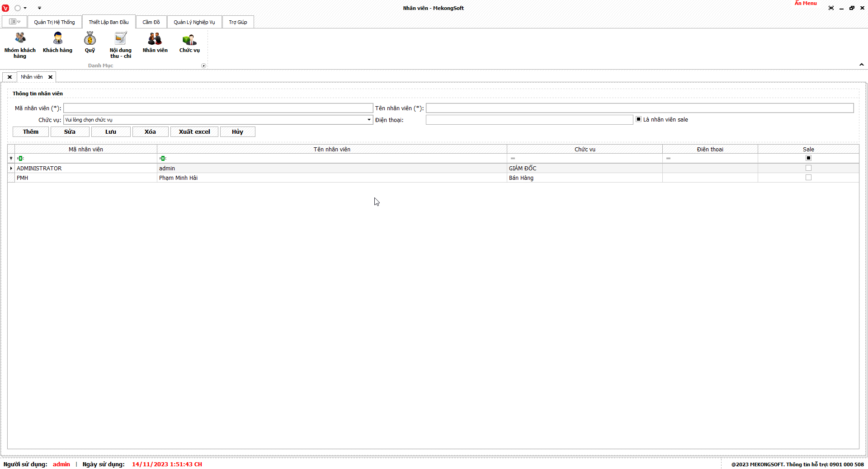The width and height of the screenshot is (868, 469).
Task: Click the admin username in status bar
Action: [61, 464]
